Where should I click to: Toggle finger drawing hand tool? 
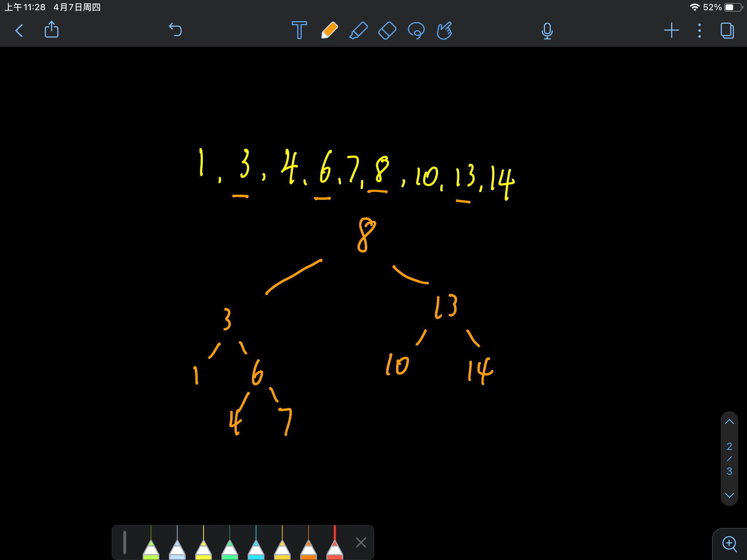[x=445, y=30]
